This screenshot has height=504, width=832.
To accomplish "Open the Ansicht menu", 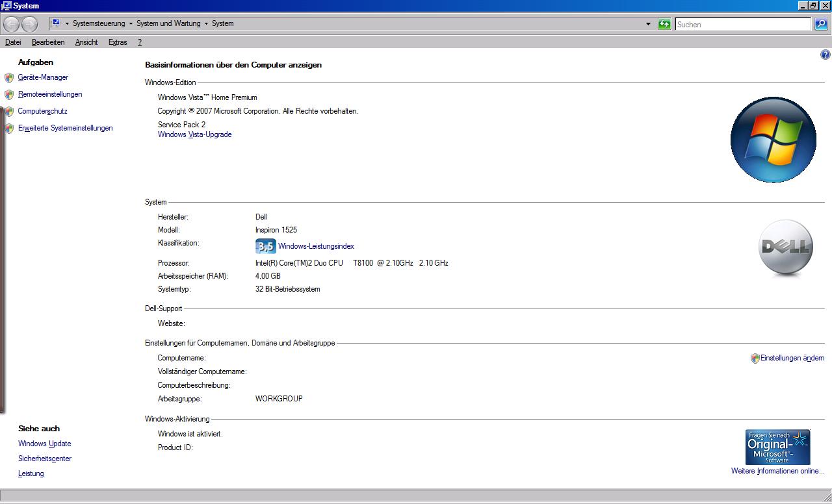I will 86,42.
